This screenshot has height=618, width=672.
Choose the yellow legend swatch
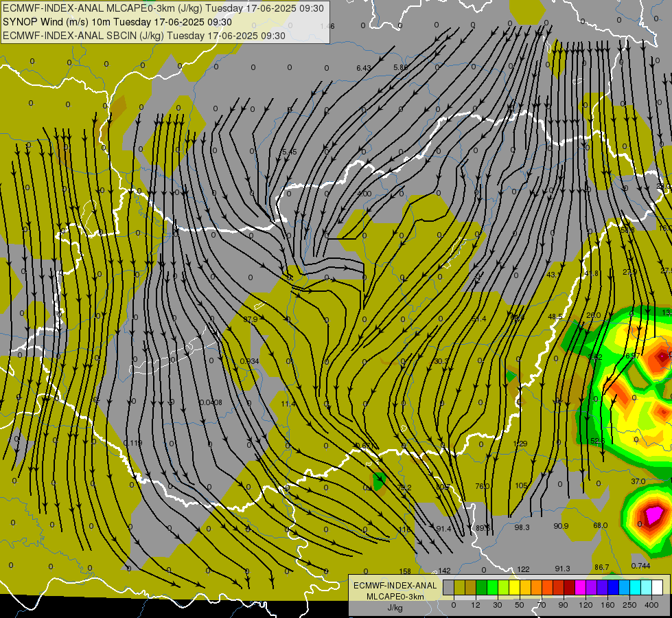coord(515,587)
